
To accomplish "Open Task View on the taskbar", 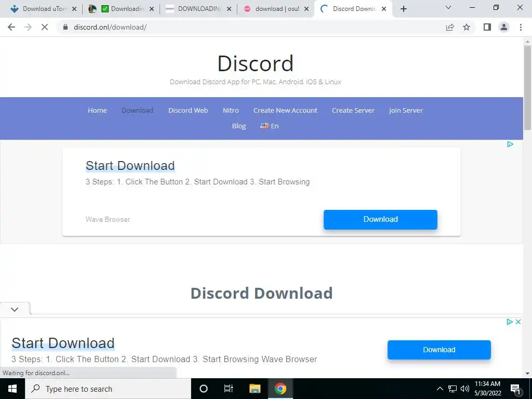I will (229, 389).
